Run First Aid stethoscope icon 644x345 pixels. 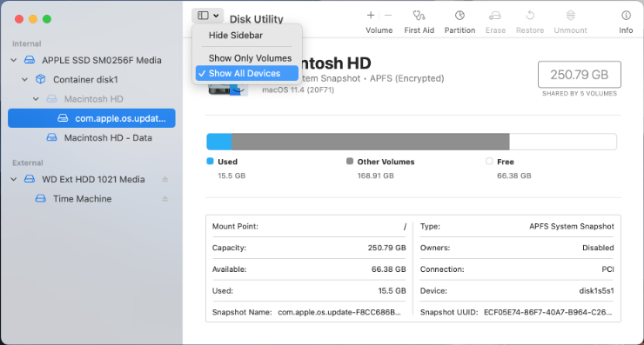point(419,16)
